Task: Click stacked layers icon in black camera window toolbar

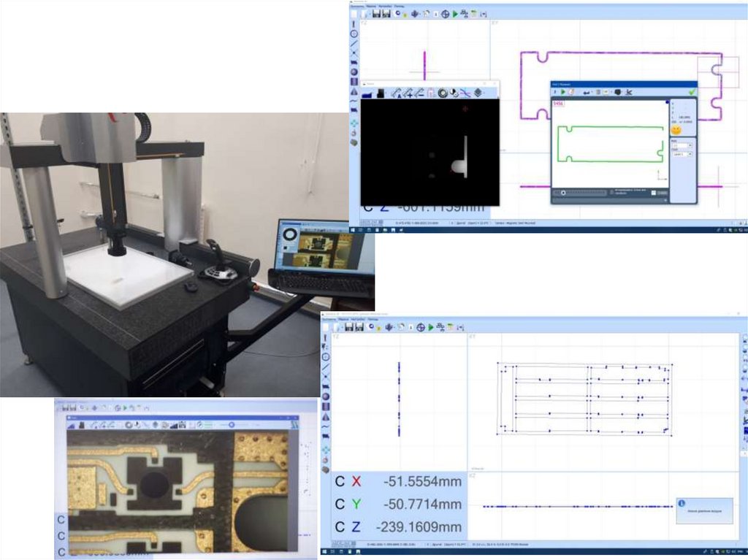Action: 478,93
